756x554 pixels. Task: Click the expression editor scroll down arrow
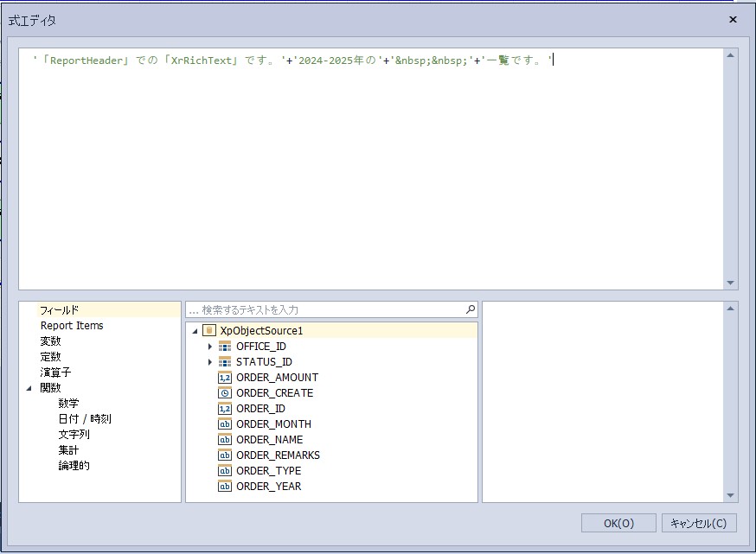[732, 283]
